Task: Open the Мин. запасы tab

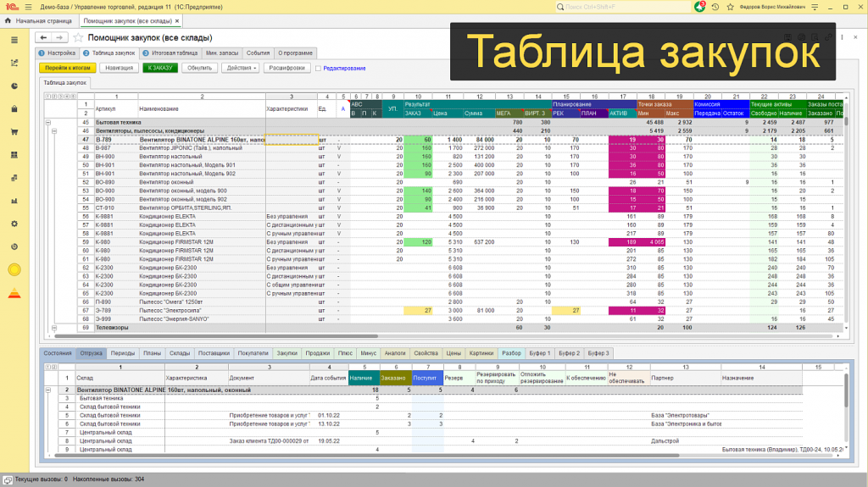Action: [x=222, y=53]
